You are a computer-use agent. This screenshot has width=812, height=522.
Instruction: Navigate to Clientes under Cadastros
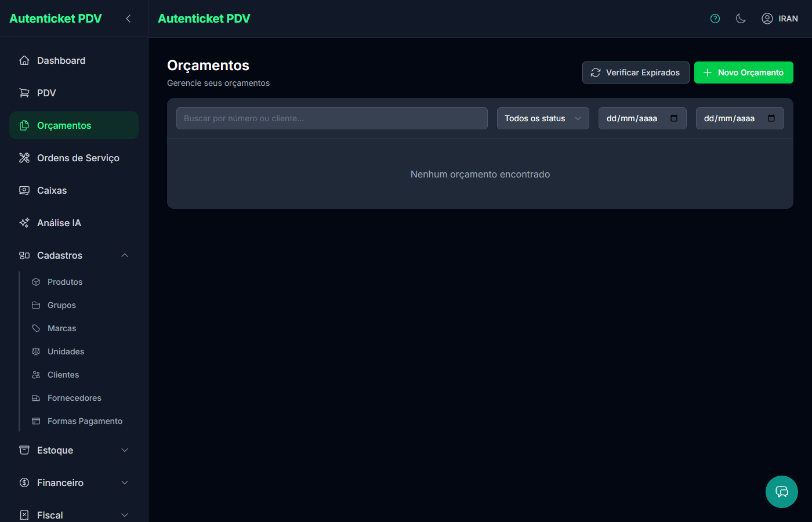63,375
